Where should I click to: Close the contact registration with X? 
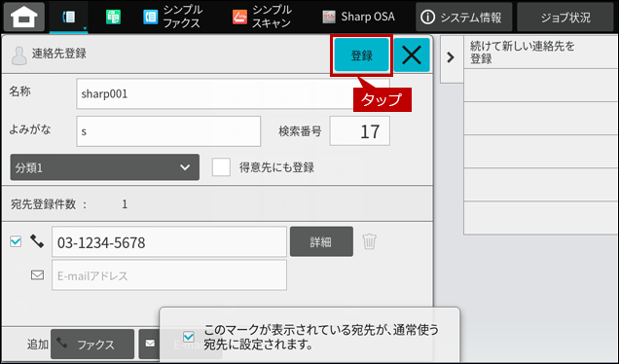pyautogui.click(x=412, y=55)
